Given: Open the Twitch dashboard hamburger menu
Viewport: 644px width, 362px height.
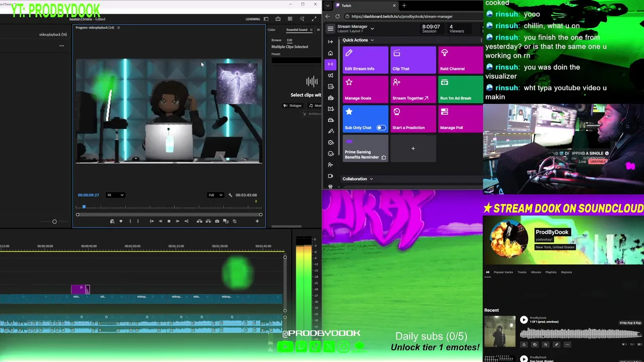Looking at the screenshot, I should tap(330, 29).
